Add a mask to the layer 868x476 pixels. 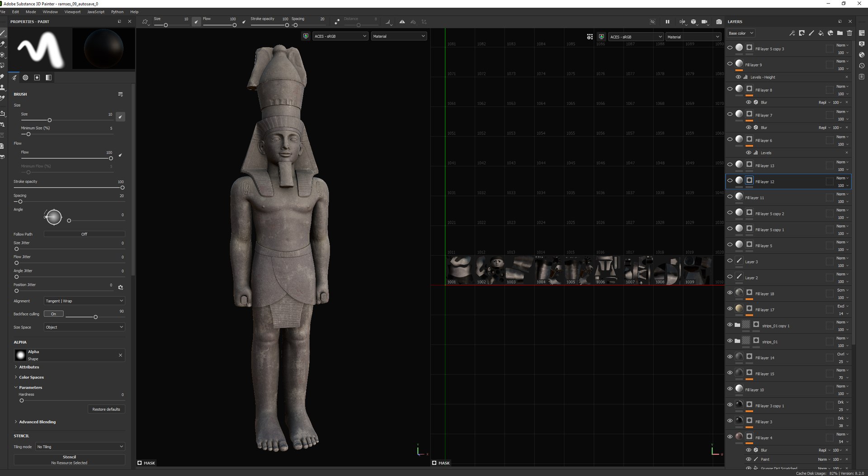pos(802,33)
